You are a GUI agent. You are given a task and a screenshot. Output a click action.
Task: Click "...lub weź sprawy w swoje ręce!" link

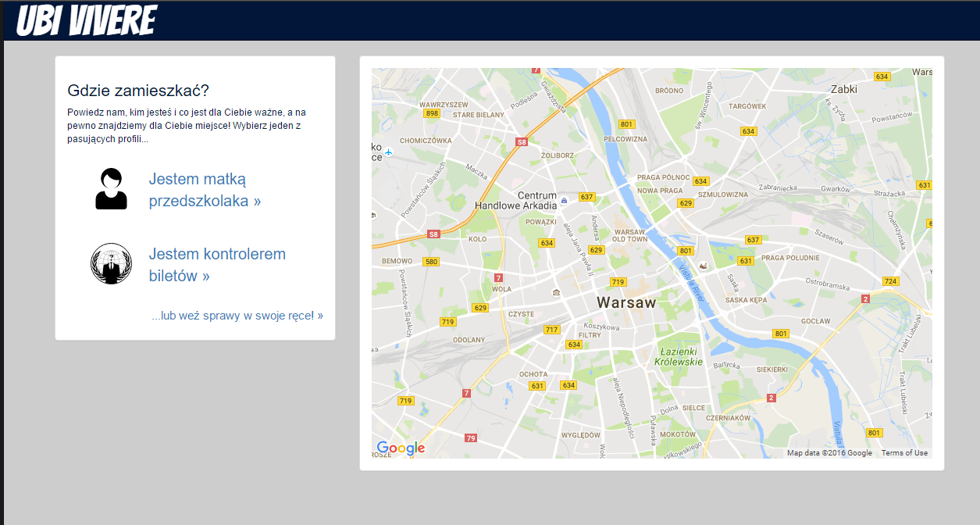coord(237,316)
